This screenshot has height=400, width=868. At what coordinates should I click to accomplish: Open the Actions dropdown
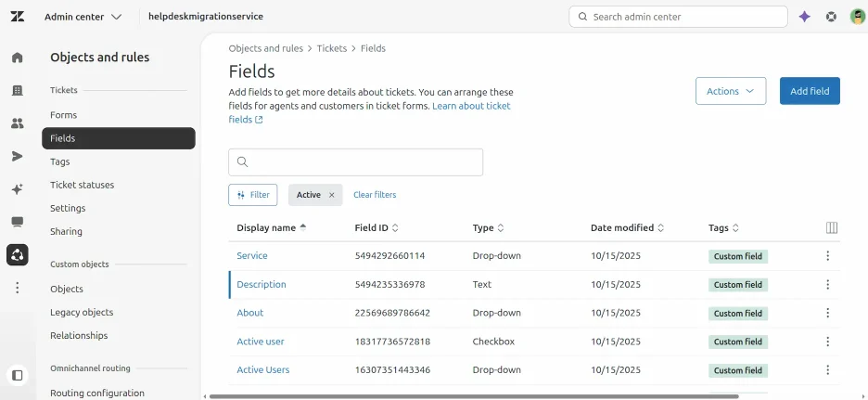(x=731, y=91)
